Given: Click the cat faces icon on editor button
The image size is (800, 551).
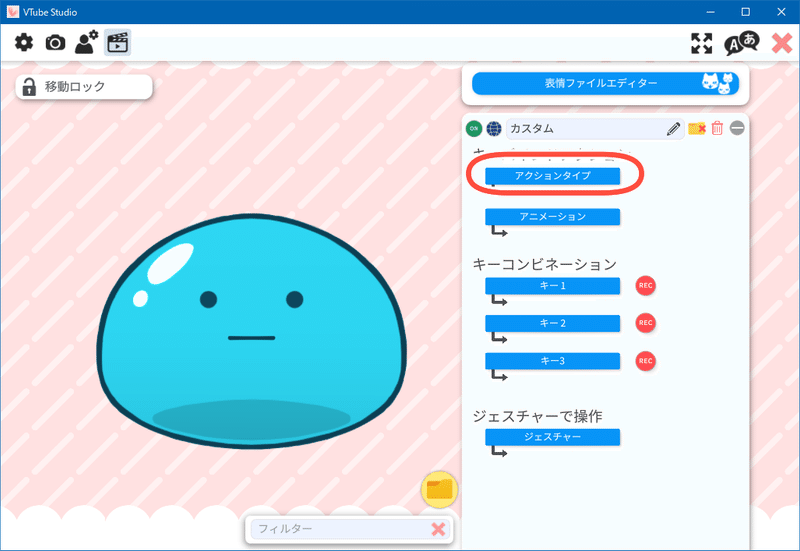Looking at the screenshot, I should [x=717, y=83].
